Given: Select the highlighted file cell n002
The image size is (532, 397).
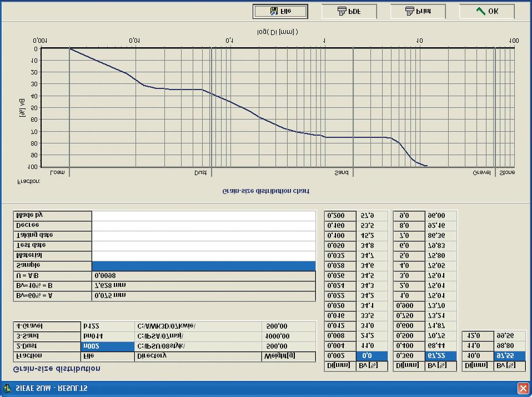Looking at the screenshot, I should click(108, 346).
